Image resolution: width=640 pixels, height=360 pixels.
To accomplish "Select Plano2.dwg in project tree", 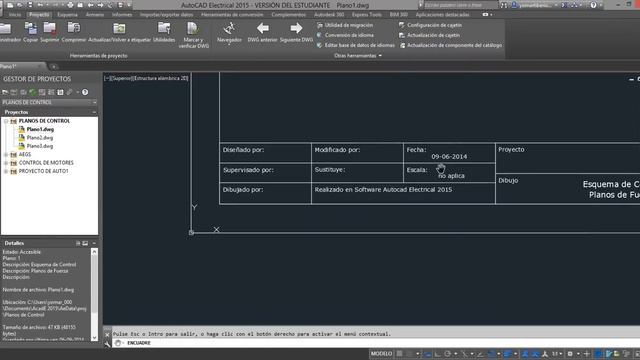I will 40,138.
